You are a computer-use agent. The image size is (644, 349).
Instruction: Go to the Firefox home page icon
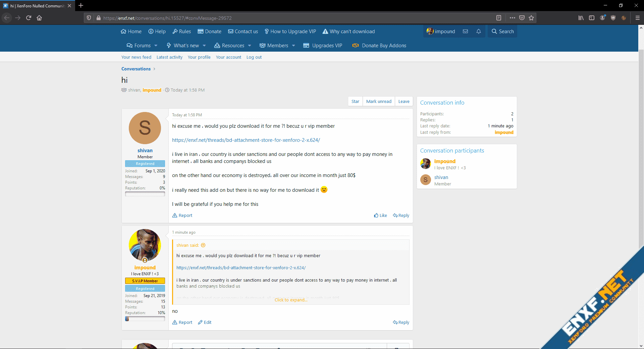pyautogui.click(x=39, y=18)
